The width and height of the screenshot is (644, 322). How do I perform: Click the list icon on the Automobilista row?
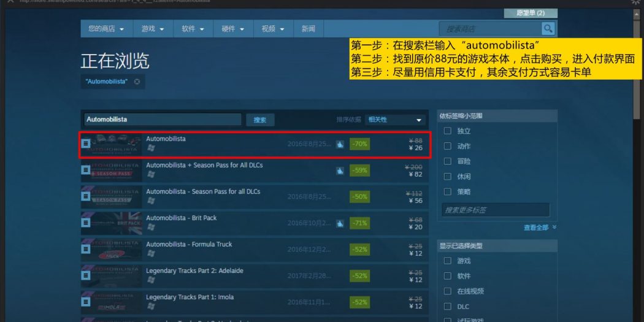pyautogui.click(x=85, y=144)
